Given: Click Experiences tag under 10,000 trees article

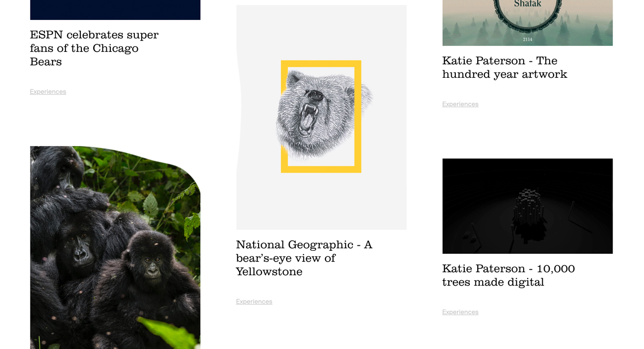Looking at the screenshot, I should point(460,312).
